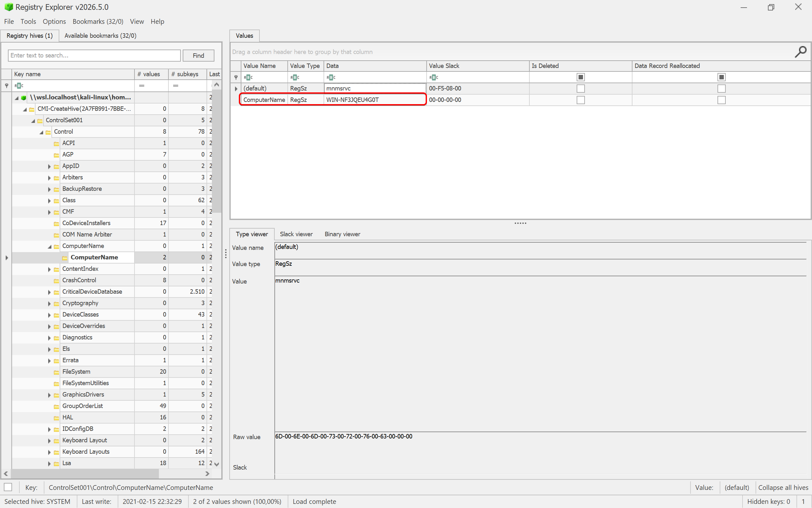
Task: Click the Value Slack filter operator icon
Action: click(x=434, y=77)
